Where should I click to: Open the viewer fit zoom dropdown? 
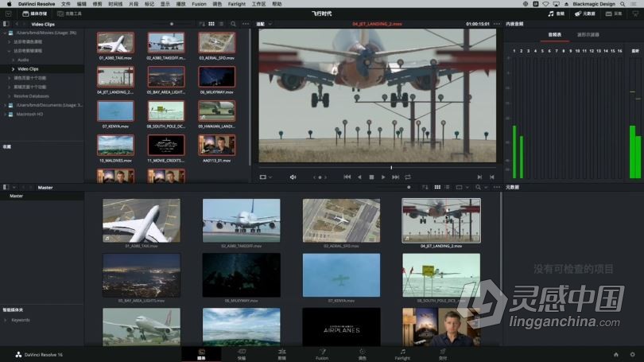[x=264, y=24]
